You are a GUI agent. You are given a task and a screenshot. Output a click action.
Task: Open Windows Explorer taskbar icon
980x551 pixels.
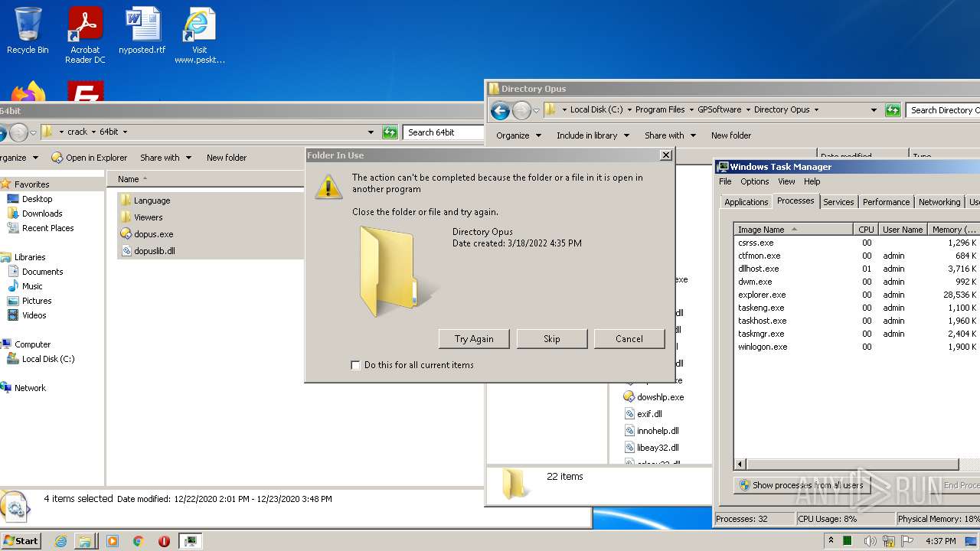(85, 541)
